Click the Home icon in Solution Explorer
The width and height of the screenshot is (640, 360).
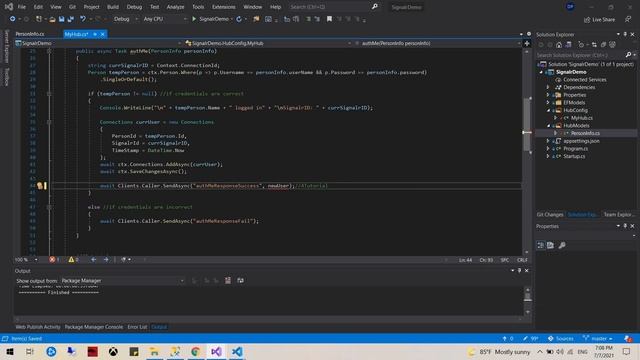[x=559, y=45]
